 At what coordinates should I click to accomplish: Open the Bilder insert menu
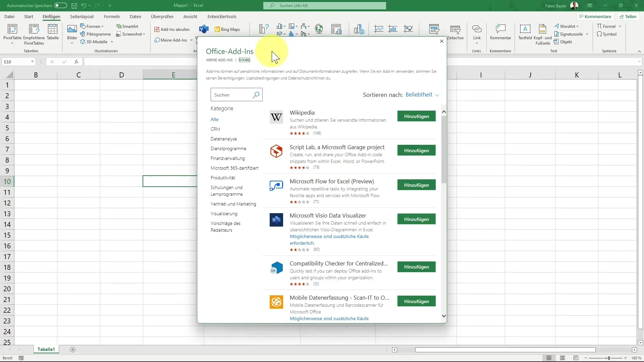72,34
